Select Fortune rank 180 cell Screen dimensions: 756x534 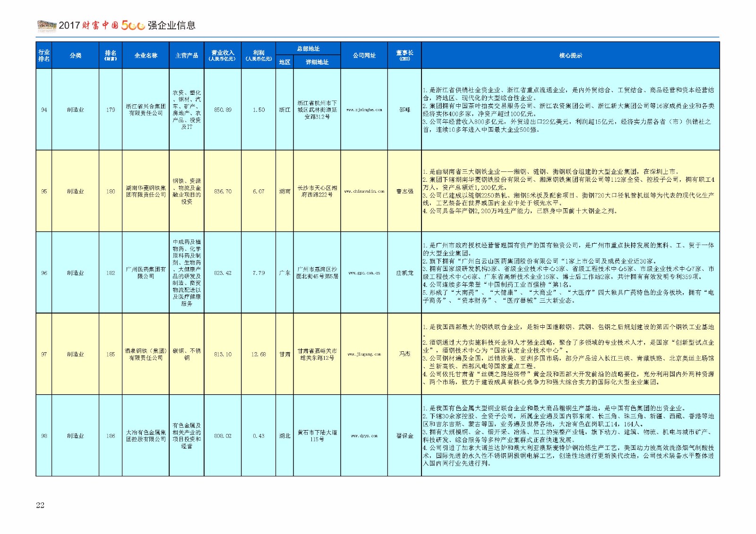[x=111, y=191]
